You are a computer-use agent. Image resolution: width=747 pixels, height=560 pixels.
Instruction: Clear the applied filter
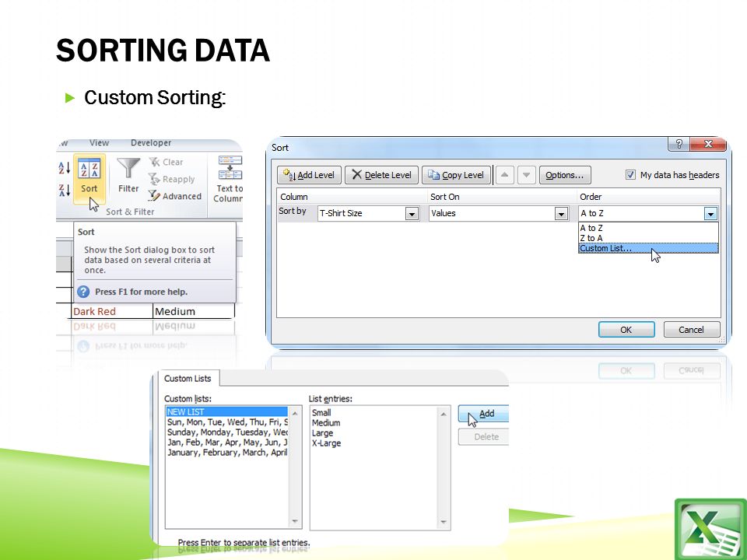click(167, 162)
